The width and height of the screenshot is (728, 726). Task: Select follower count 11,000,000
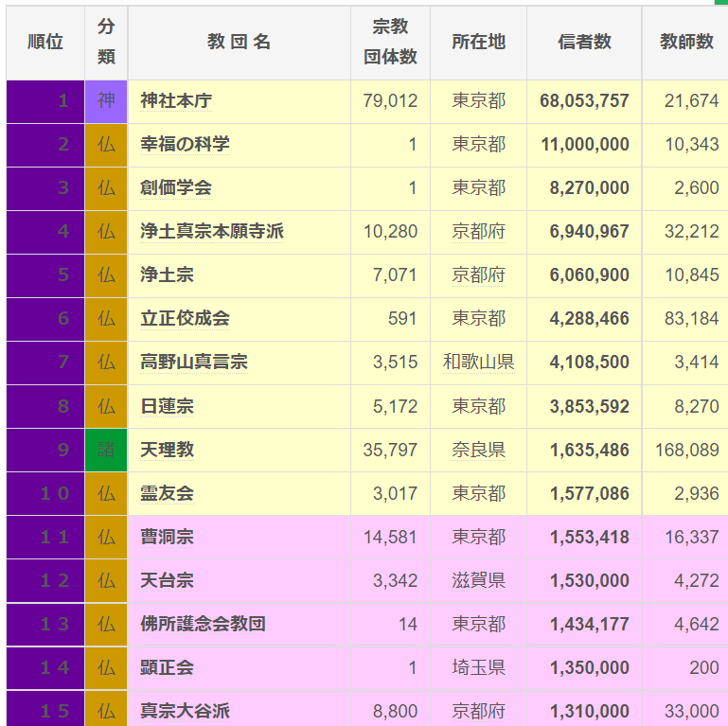[585, 145]
